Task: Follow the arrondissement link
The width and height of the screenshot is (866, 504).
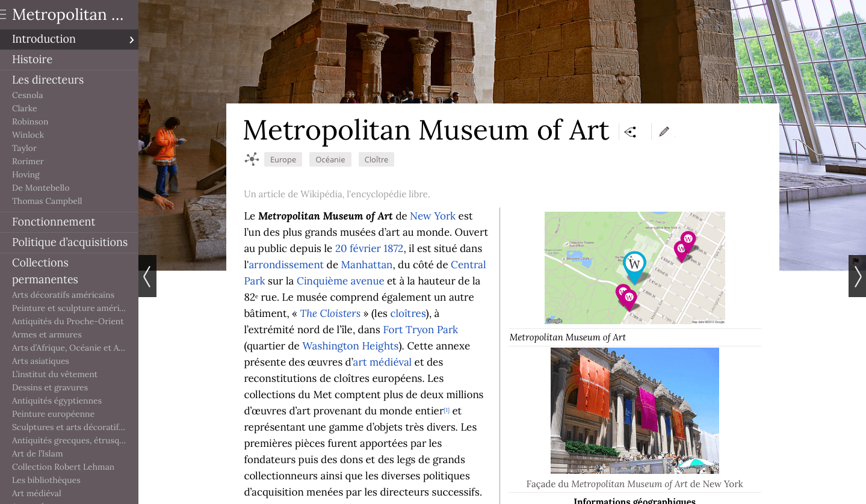Action: [x=286, y=265]
